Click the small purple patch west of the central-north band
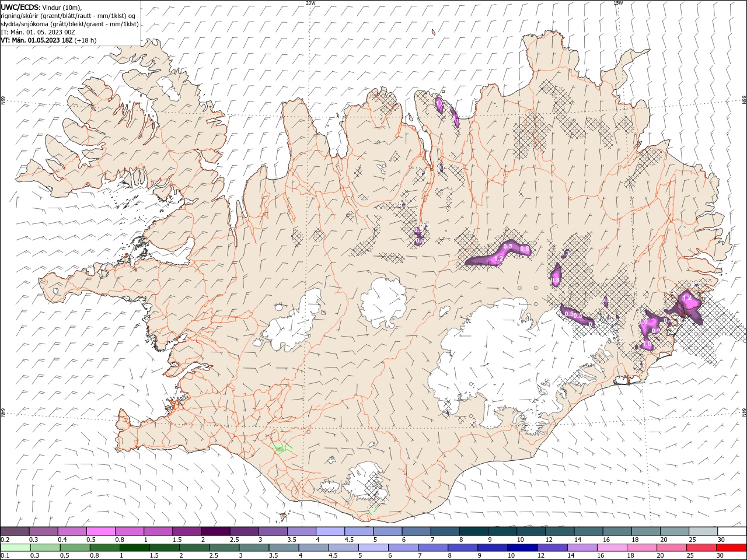 tap(418, 237)
